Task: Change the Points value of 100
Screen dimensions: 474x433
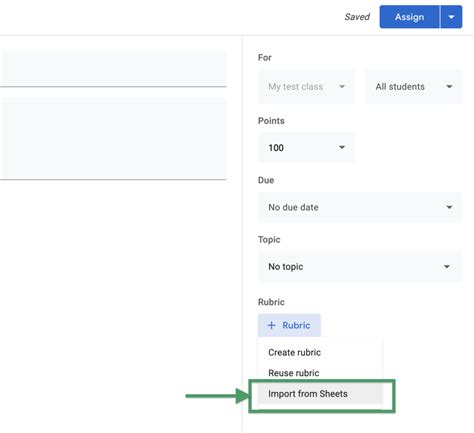Action: click(306, 147)
